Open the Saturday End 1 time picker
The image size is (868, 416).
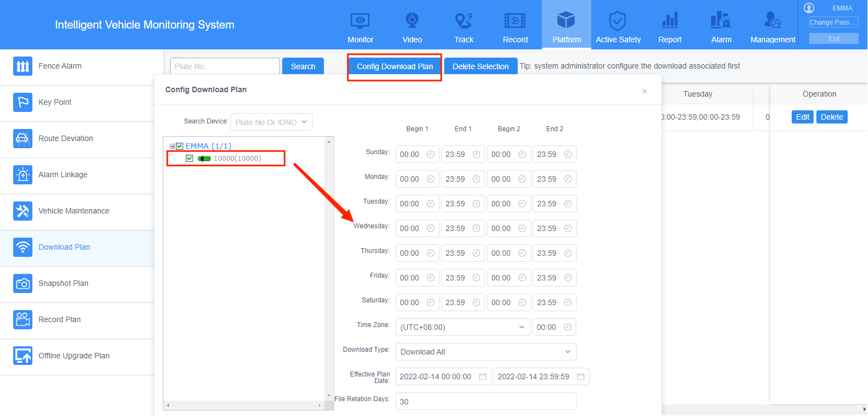tap(463, 302)
